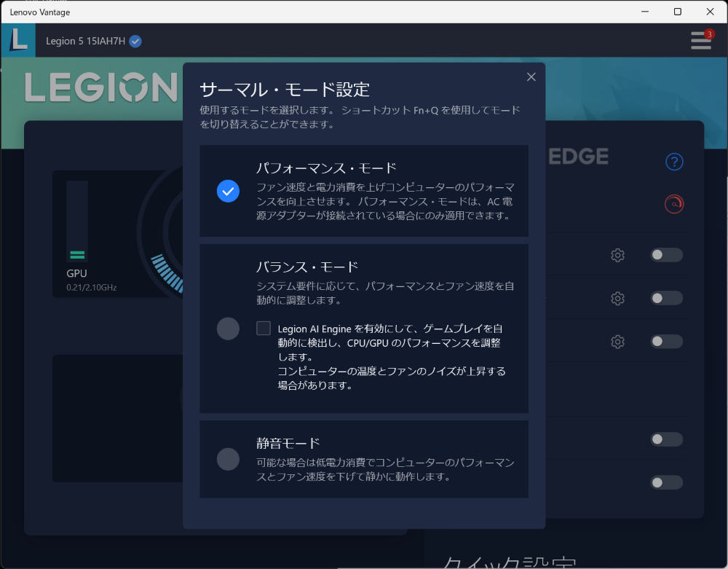The height and width of the screenshot is (569, 728).
Task: Toggle the third switch beside a gear
Action: [666, 342]
